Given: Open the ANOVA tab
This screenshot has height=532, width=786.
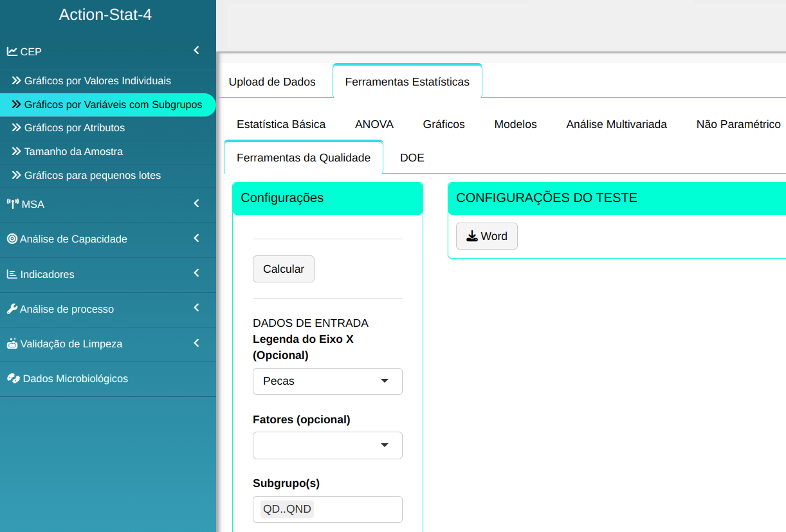Looking at the screenshot, I should point(374,124).
